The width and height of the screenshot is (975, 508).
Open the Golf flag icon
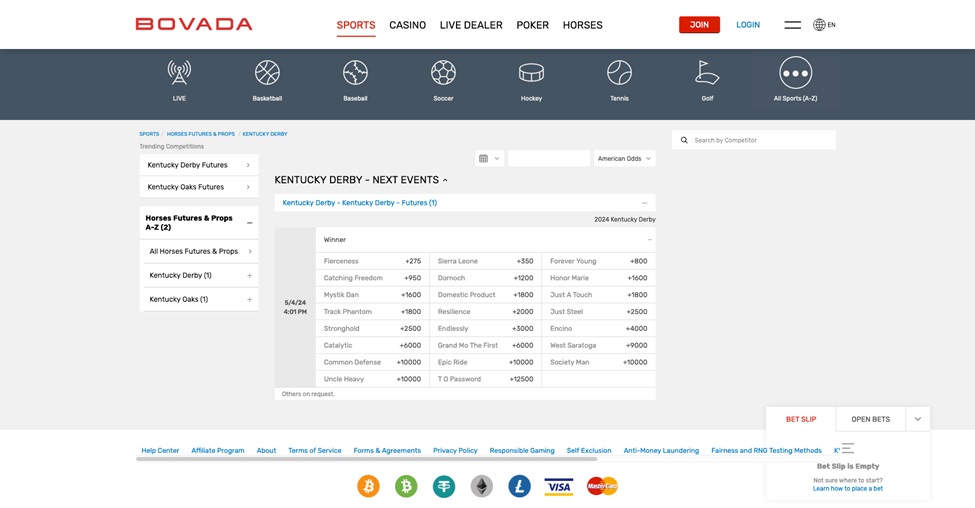point(707,73)
